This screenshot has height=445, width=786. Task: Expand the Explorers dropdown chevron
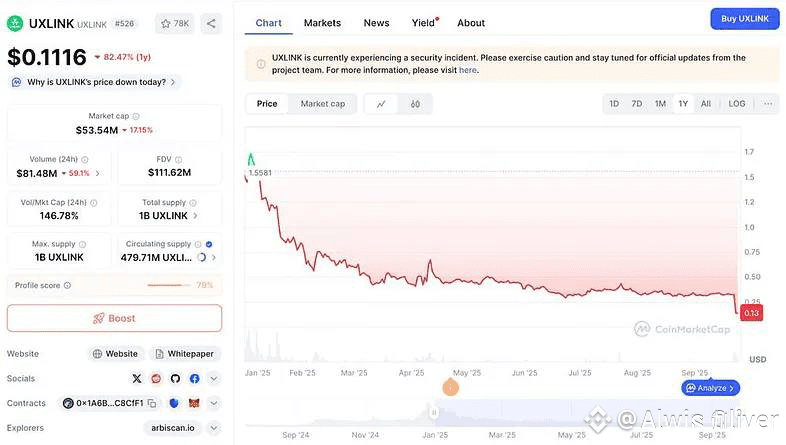[x=214, y=428]
